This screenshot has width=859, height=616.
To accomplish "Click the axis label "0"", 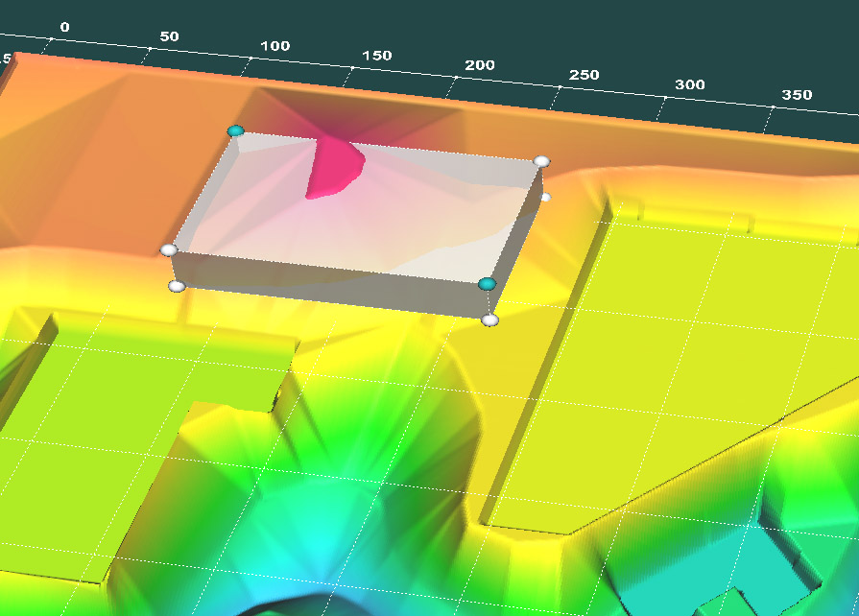I will pos(64,27).
